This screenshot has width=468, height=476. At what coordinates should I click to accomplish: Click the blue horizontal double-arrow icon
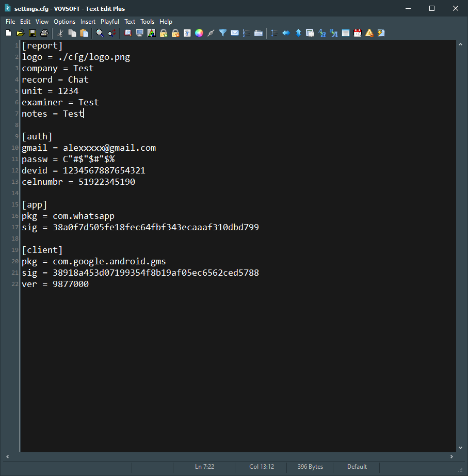pyautogui.click(x=286, y=33)
